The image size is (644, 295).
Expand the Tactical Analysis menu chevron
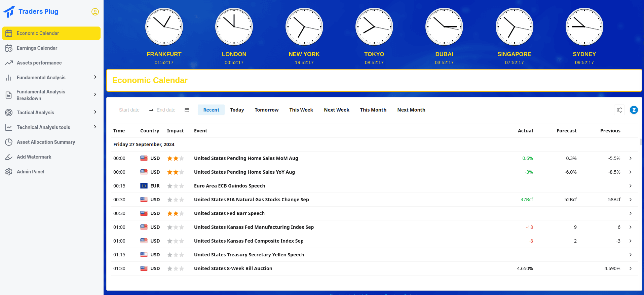coord(95,112)
